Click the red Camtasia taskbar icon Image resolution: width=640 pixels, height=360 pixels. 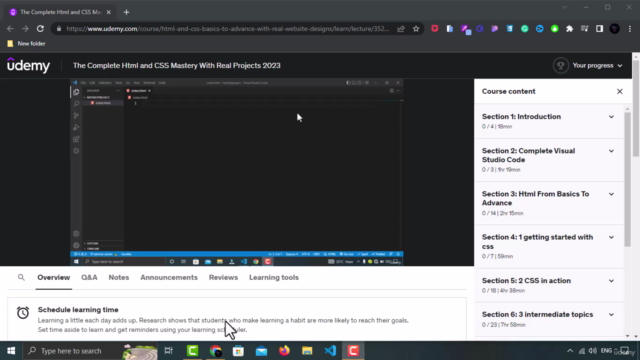coord(353,351)
